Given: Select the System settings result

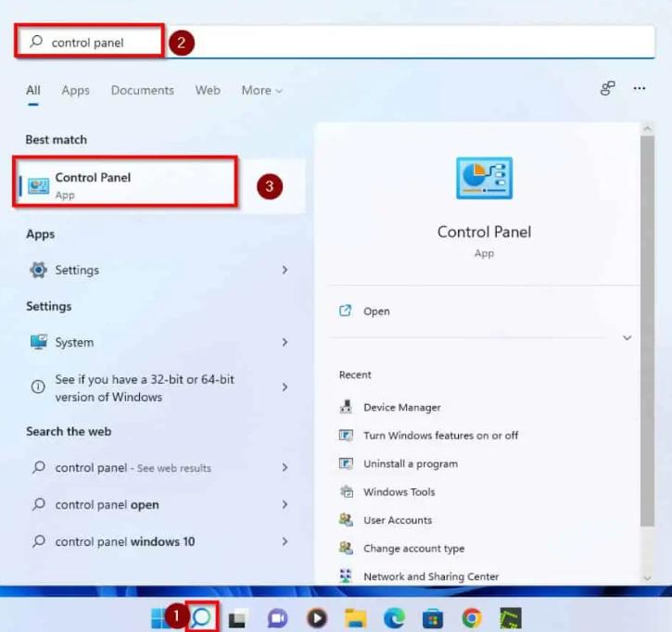Looking at the screenshot, I should pos(159,342).
